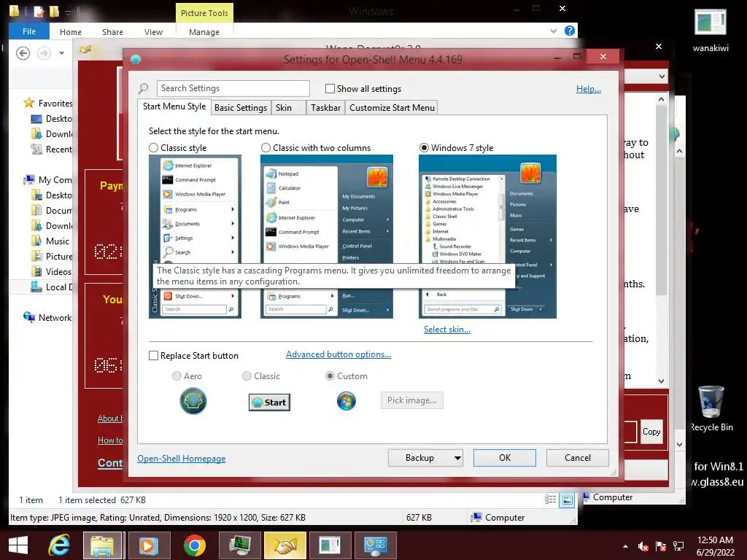
Task: Open the wanakiwi desktop icon
Action: pyautogui.click(x=711, y=30)
